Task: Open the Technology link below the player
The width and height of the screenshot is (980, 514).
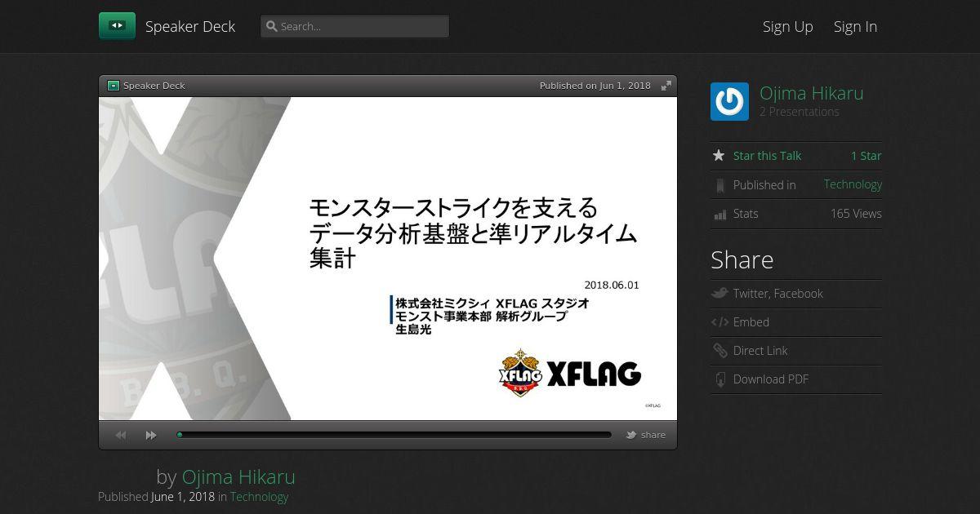Action: (x=259, y=497)
